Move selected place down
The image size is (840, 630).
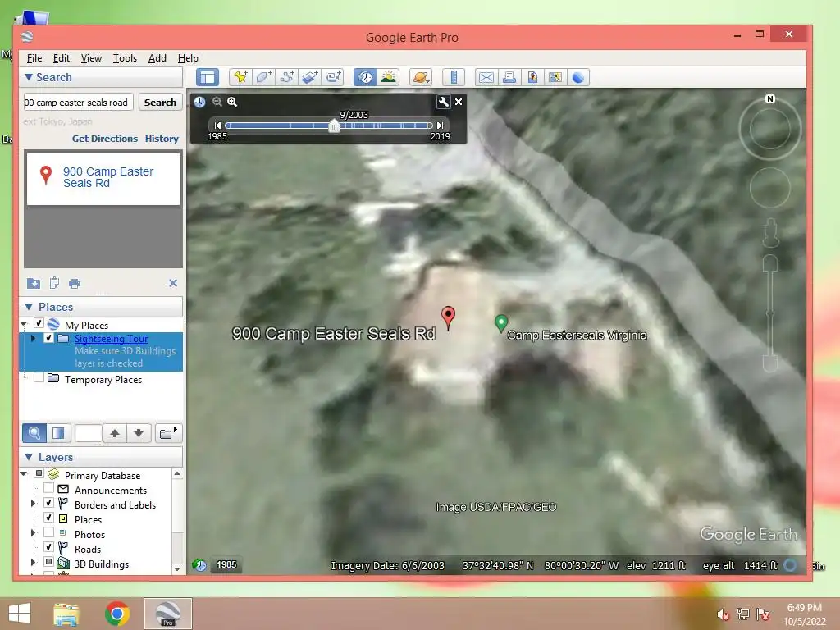click(139, 433)
